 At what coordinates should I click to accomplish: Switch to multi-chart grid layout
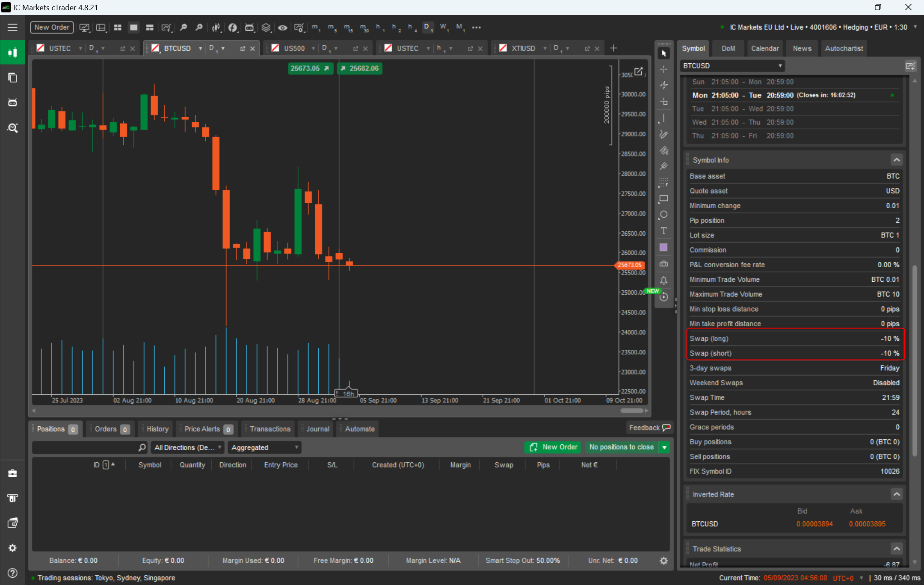pos(118,27)
